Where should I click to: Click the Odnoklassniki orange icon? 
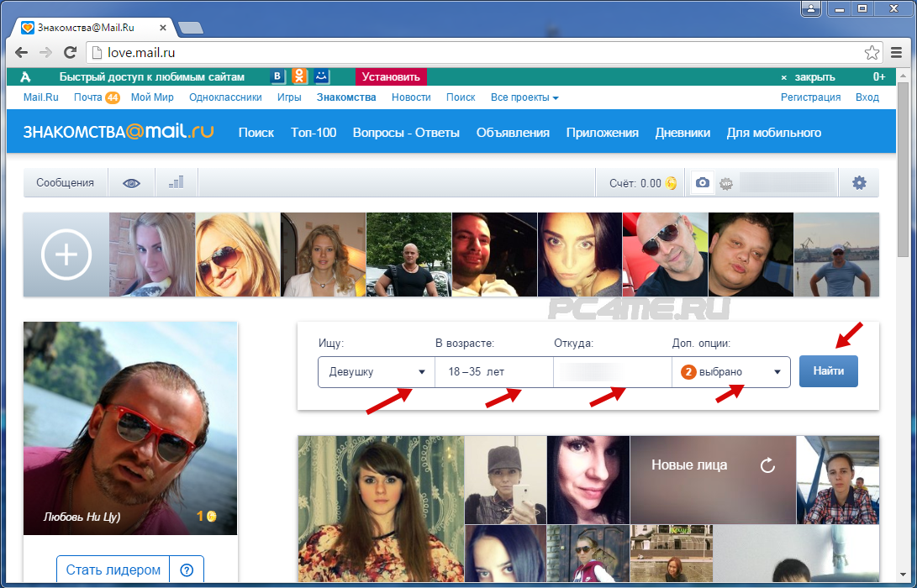coord(299,76)
